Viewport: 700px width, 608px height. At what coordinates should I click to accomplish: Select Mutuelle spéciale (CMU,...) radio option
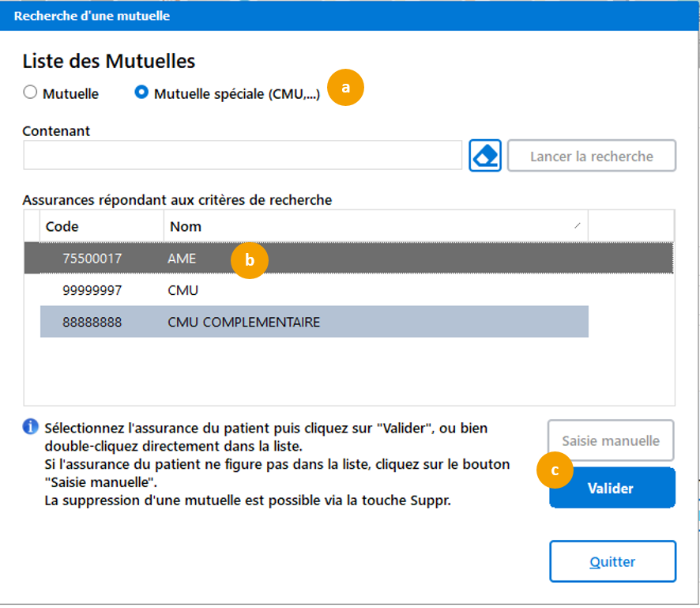coord(142,93)
